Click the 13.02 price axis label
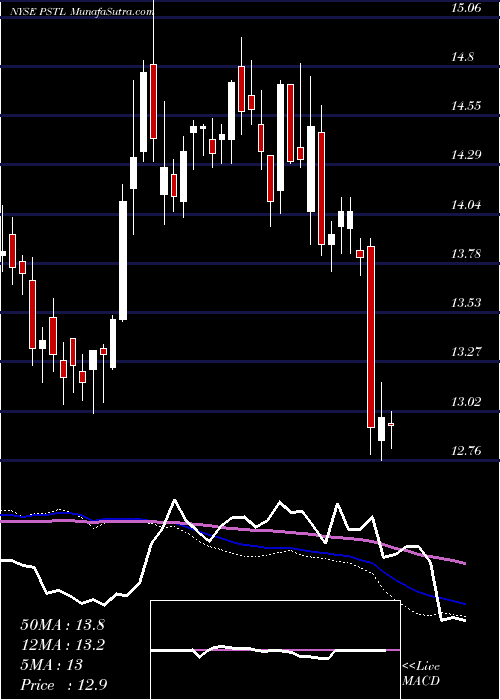This screenshot has height=700, width=500. 466,402
